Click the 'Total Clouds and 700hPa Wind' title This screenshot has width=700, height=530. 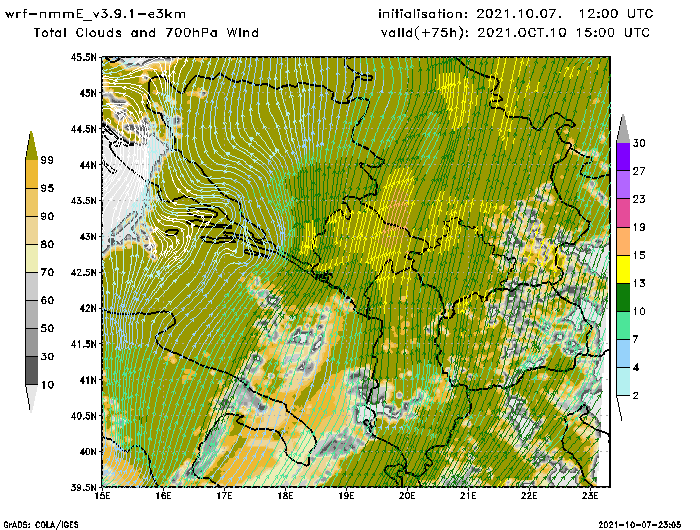click(146, 33)
